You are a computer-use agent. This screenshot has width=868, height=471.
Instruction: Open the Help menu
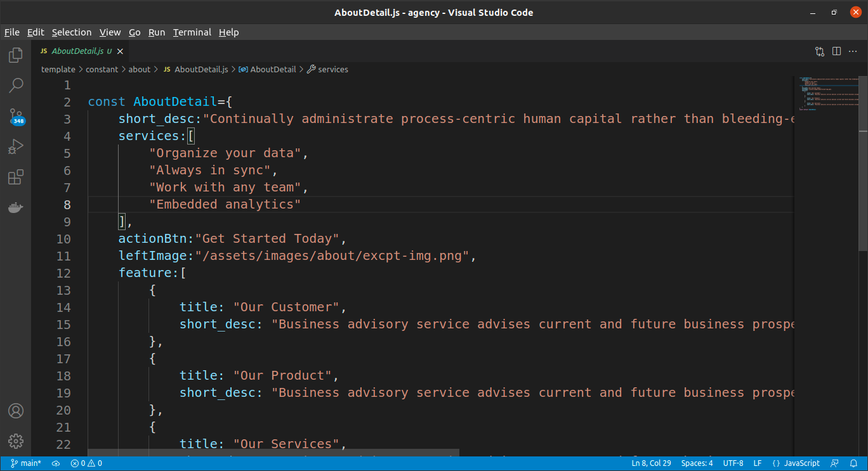coord(229,32)
